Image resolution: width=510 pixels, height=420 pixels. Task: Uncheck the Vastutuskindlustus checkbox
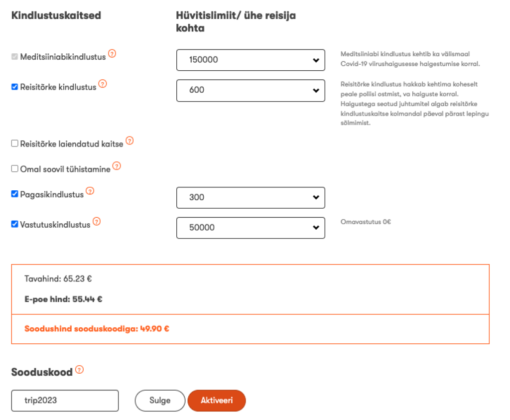pyautogui.click(x=14, y=224)
